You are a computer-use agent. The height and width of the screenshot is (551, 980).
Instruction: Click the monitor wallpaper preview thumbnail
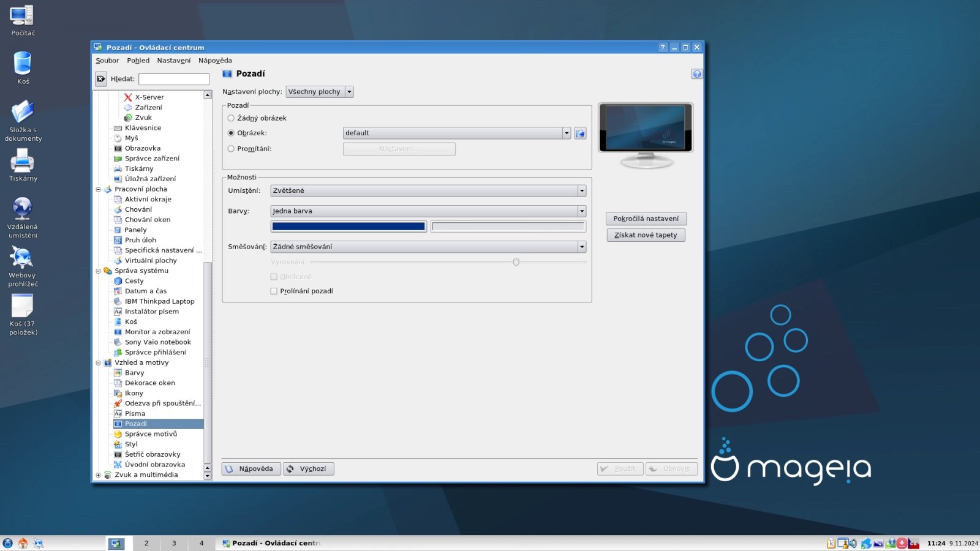tap(646, 128)
